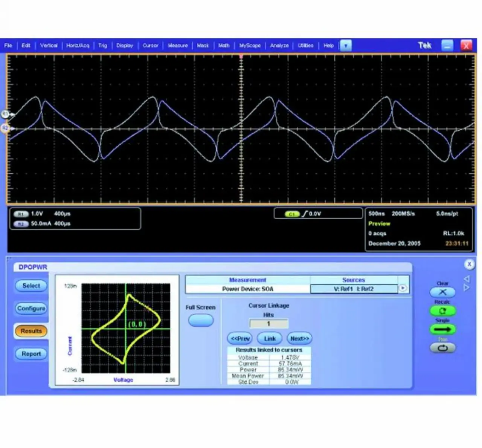482x448 pixels.
Task: Click the Power 85.34mW result cell
Action: (290, 370)
